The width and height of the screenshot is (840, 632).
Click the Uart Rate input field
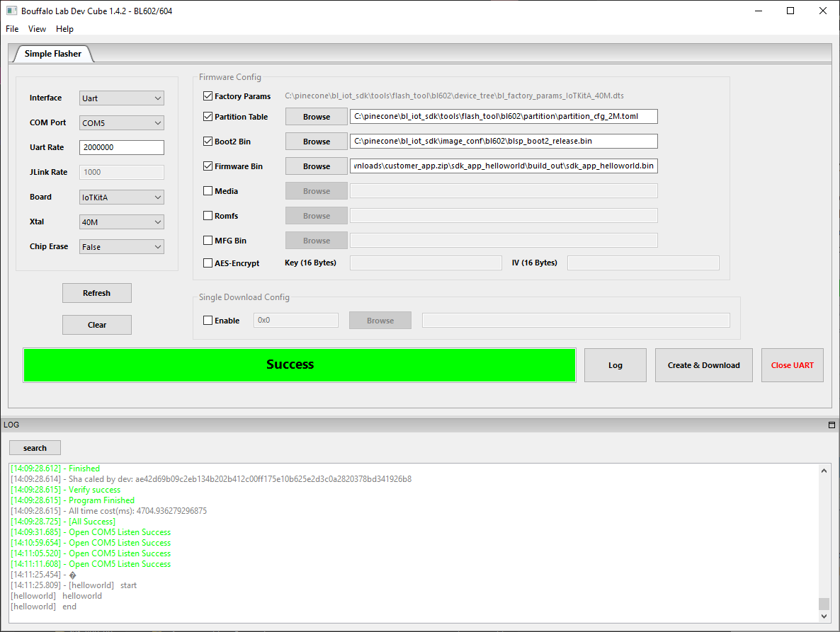pos(122,148)
